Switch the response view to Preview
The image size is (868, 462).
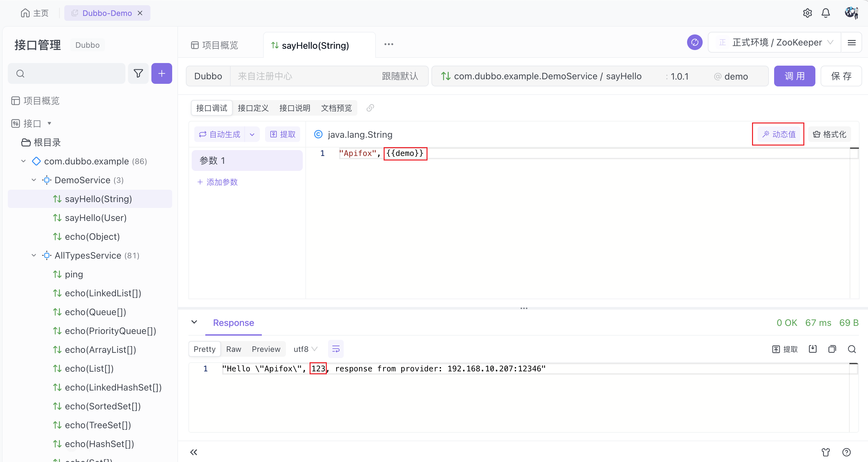click(x=266, y=349)
